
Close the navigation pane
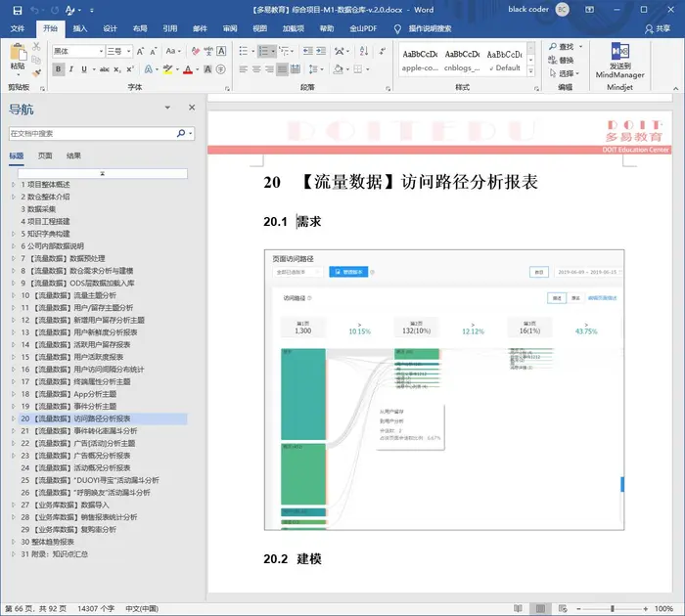pos(192,108)
